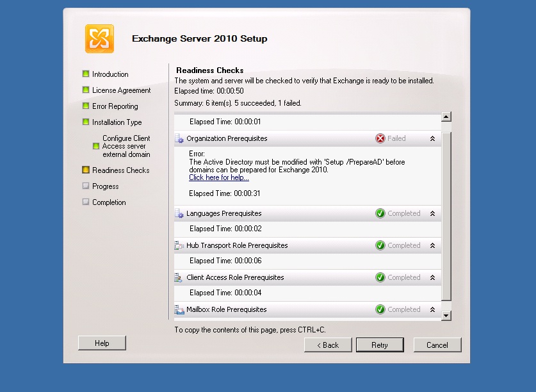Screen dimensions: 536x392
Task: Click the Languages Prerequisites section icon
Action: tap(179, 213)
